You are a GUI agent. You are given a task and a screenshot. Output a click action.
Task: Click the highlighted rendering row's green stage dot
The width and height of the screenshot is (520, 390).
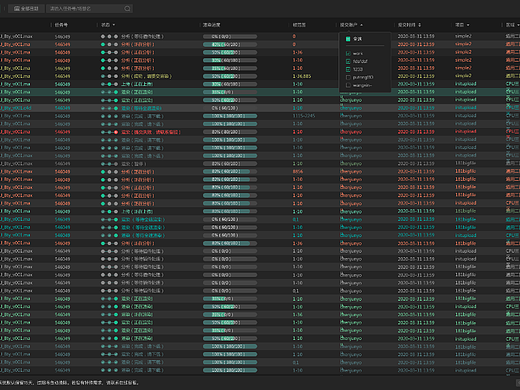[x=116, y=92]
